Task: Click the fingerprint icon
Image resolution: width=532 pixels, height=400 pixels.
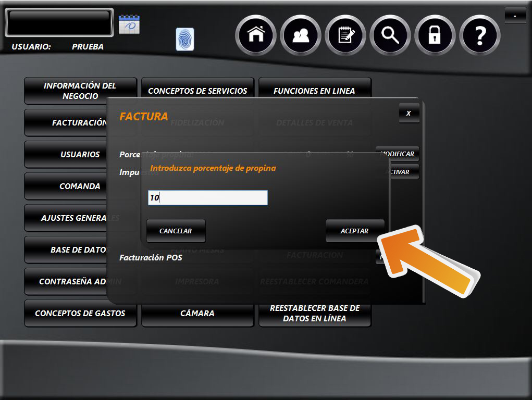Action: pos(185,40)
